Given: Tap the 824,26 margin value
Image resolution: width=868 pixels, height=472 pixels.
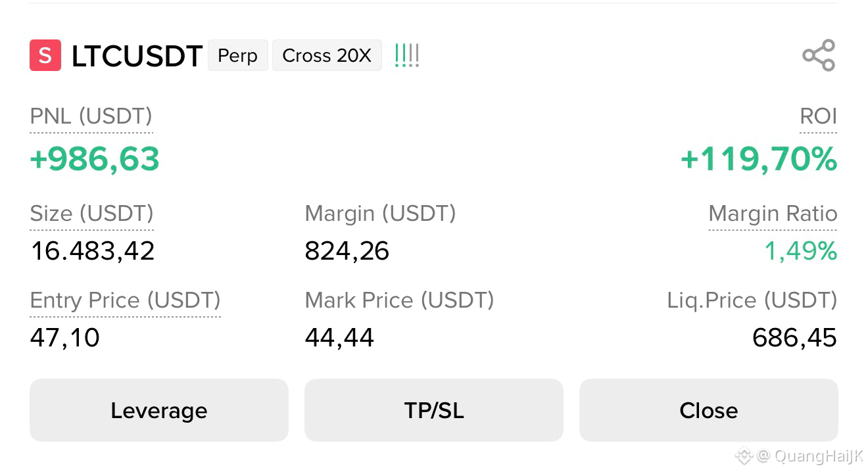Looking at the screenshot, I should (347, 251).
